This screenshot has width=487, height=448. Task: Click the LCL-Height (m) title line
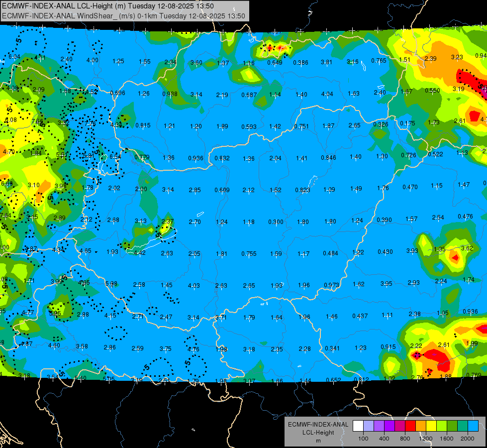point(108,6)
